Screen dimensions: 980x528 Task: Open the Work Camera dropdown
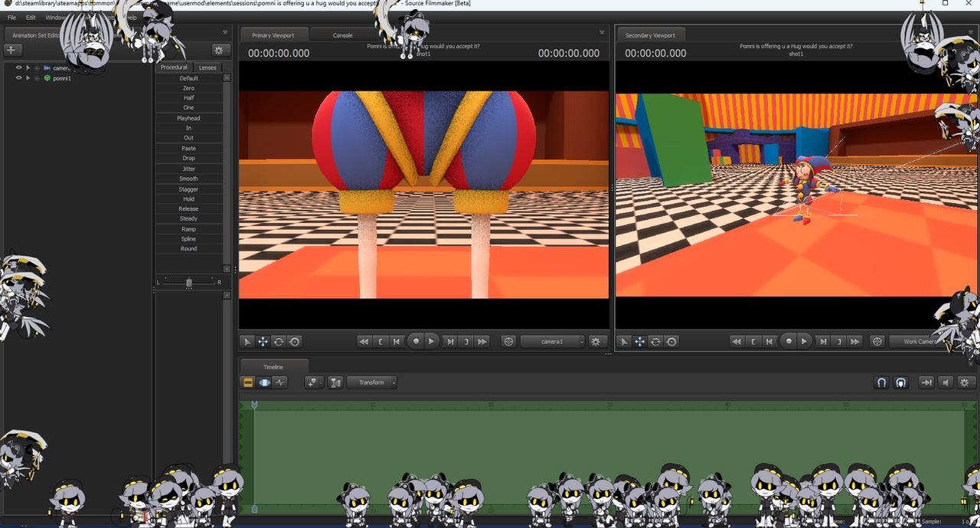919,342
